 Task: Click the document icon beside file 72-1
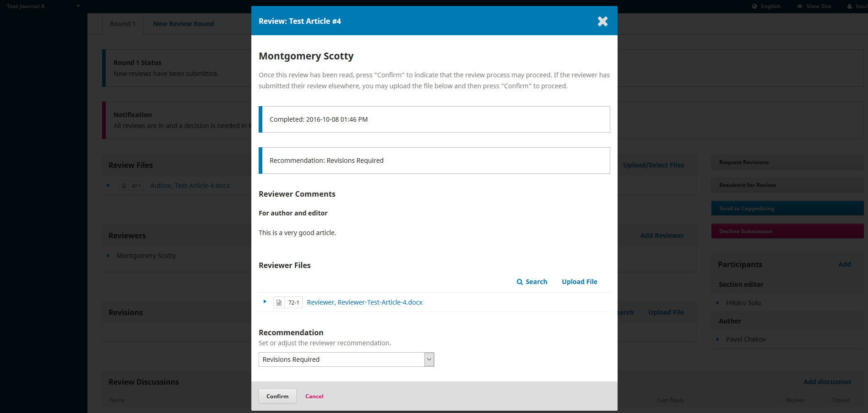(x=279, y=303)
